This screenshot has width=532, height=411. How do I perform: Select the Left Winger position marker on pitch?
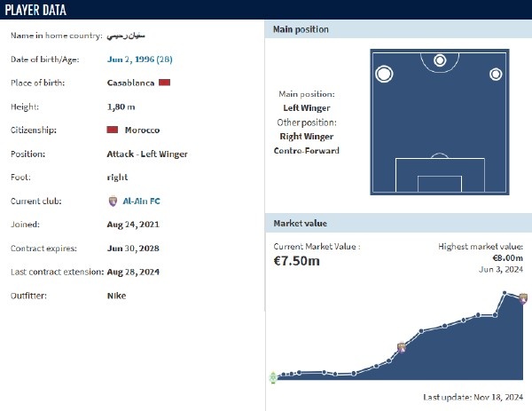point(384,74)
